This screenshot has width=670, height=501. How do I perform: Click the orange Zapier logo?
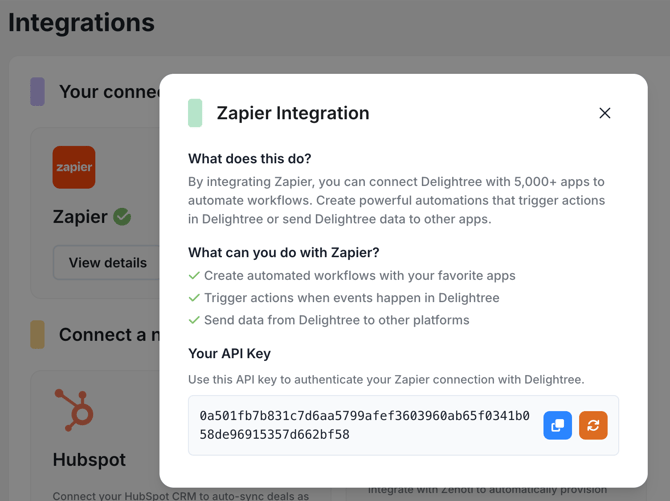click(x=74, y=167)
